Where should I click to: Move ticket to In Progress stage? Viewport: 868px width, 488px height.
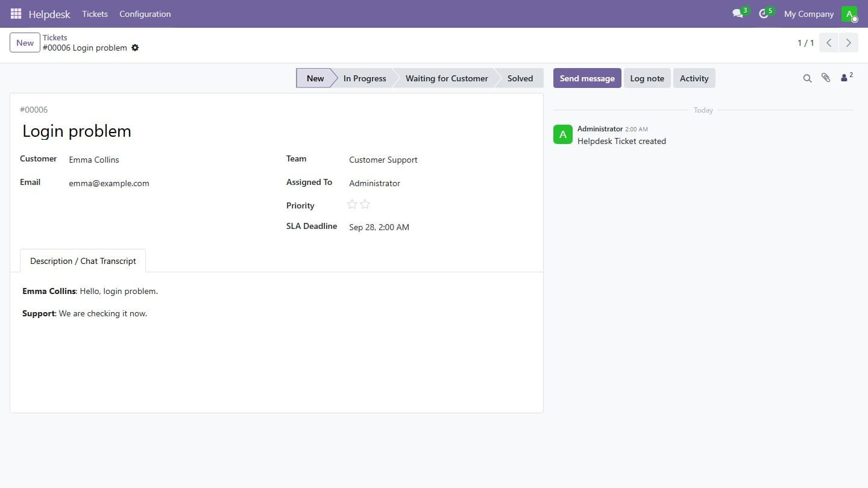click(365, 78)
